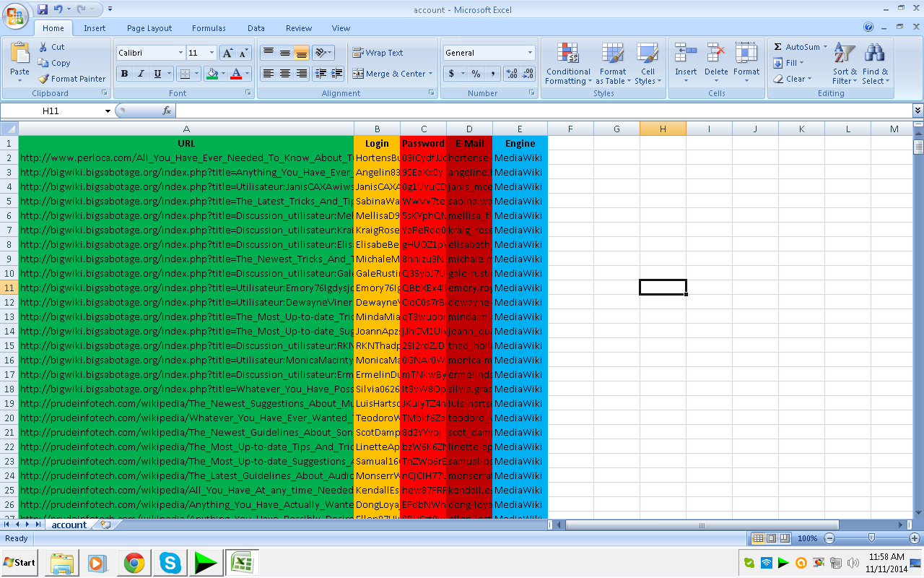Center cell text horizontally

(285, 74)
